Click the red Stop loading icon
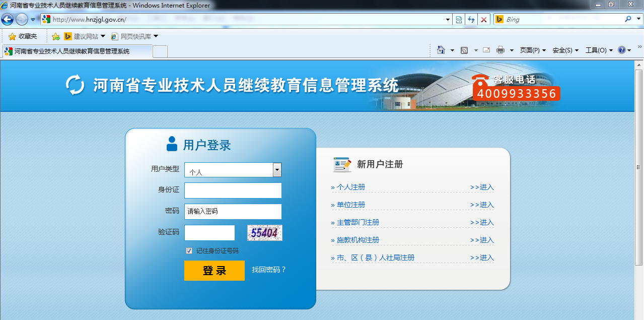This screenshot has height=320, width=644. 484,20
